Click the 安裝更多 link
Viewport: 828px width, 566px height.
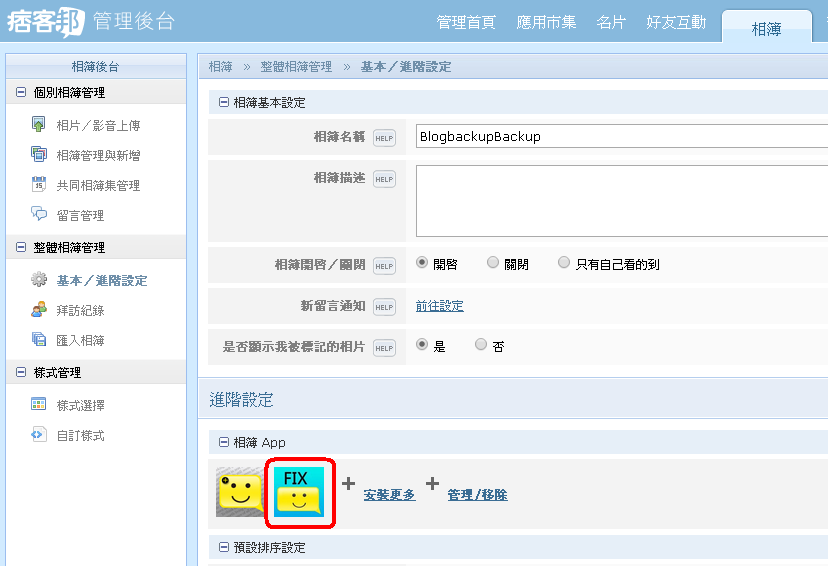[389, 495]
